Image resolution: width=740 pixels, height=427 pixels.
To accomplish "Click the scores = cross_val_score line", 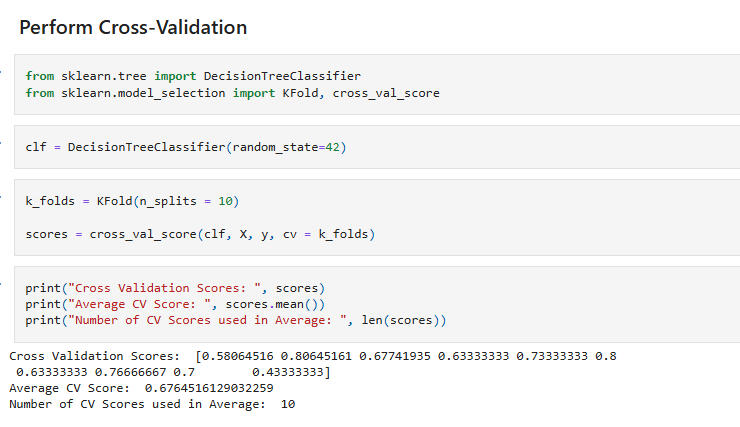I will pos(200,235).
